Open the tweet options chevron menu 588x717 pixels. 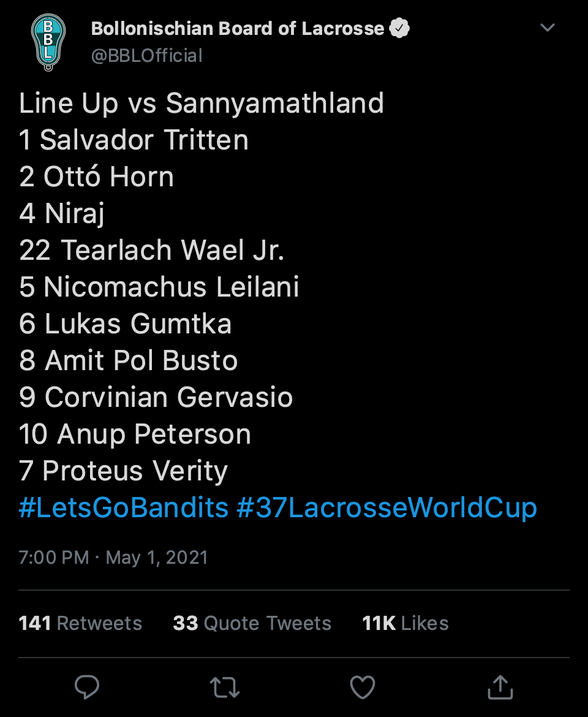click(547, 28)
